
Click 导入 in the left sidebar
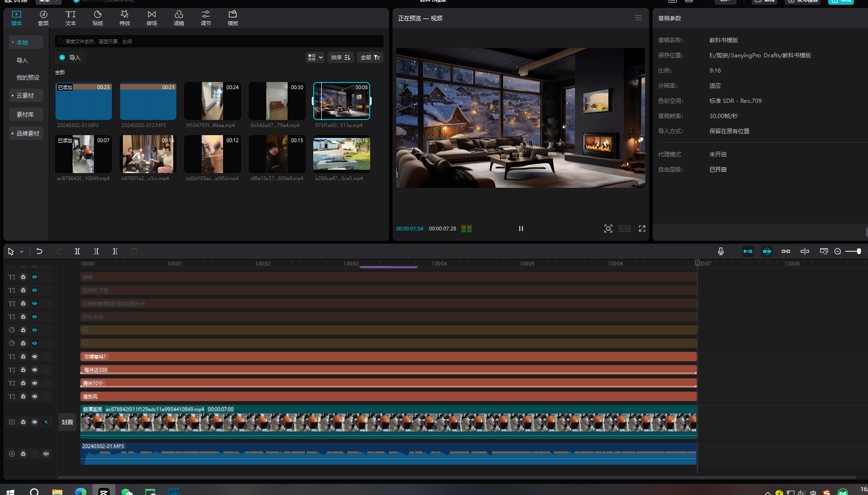22,60
